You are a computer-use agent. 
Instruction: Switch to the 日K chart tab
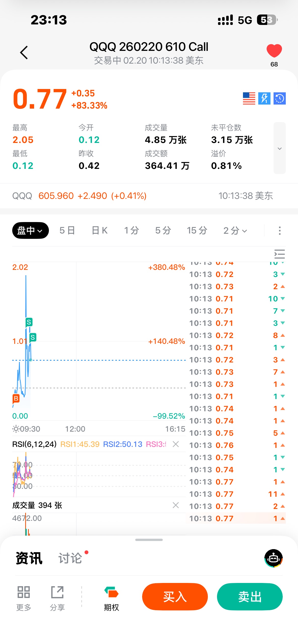(100, 230)
